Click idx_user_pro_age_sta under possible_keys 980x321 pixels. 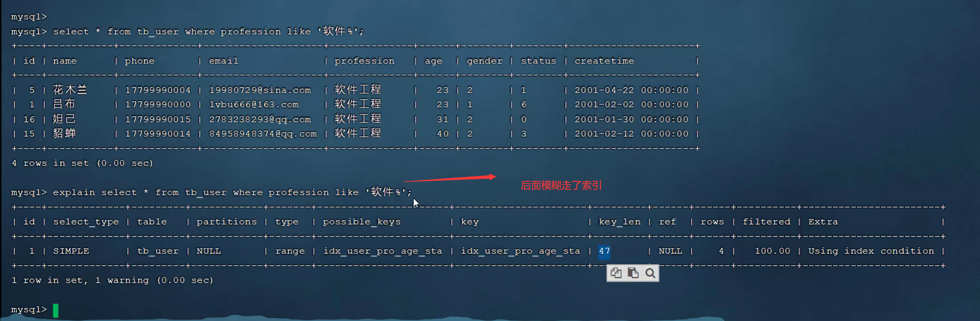coord(382,251)
